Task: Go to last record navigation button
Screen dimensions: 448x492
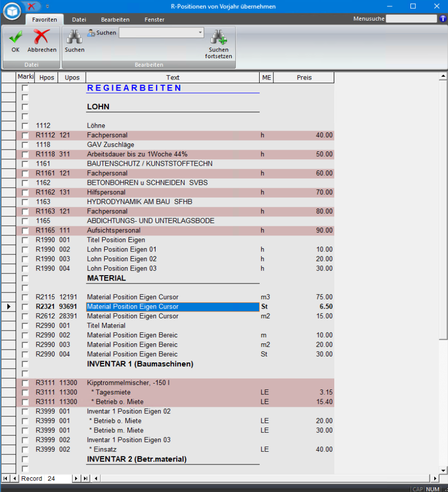Action: [85, 478]
